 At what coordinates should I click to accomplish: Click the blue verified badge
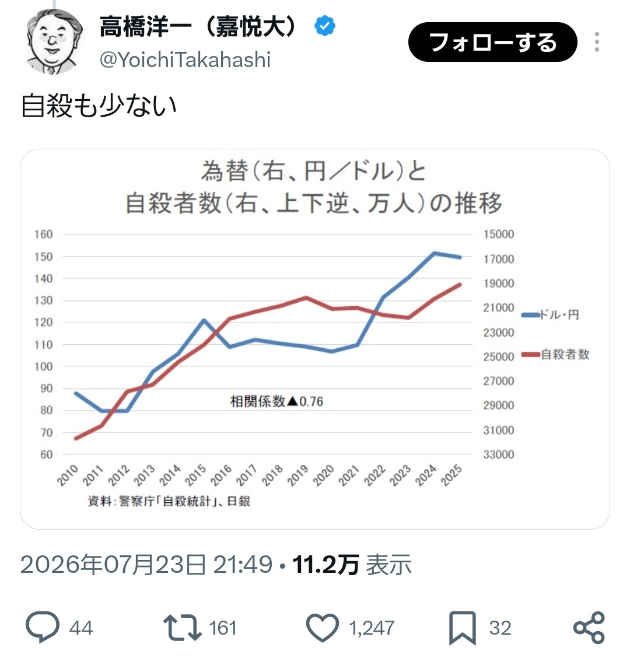[324, 26]
